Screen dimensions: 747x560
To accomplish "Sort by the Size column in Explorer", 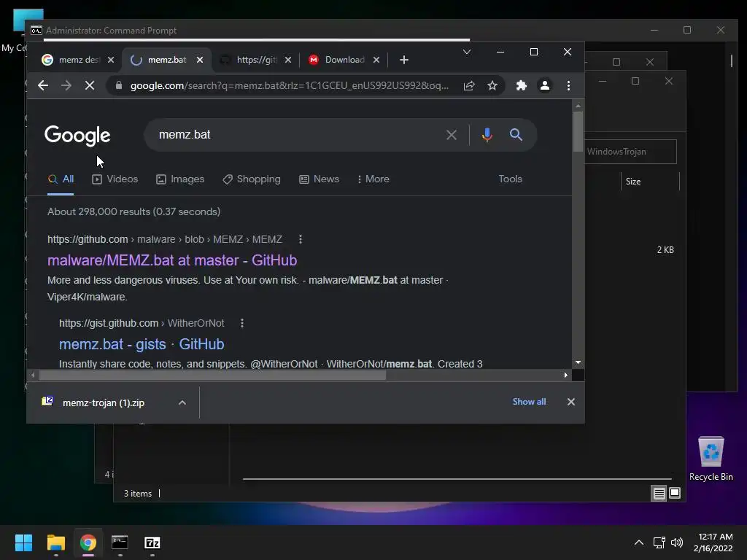I will 650,182.
